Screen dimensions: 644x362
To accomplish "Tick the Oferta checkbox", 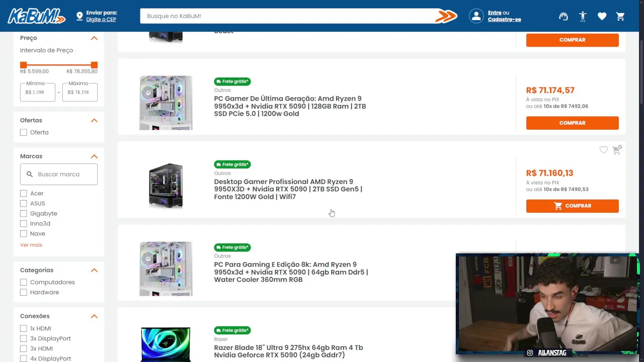I will [x=23, y=132].
